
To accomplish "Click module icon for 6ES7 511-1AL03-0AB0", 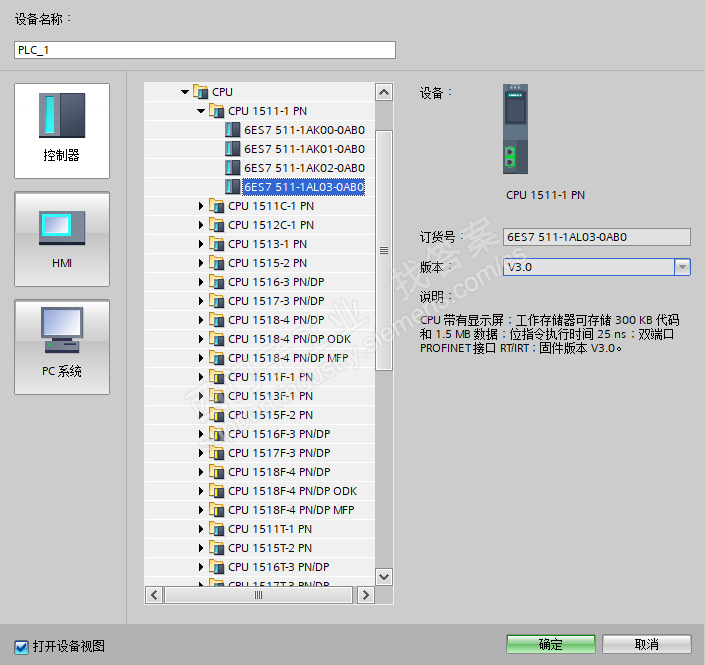I will pyautogui.click(x=232, y=187).
